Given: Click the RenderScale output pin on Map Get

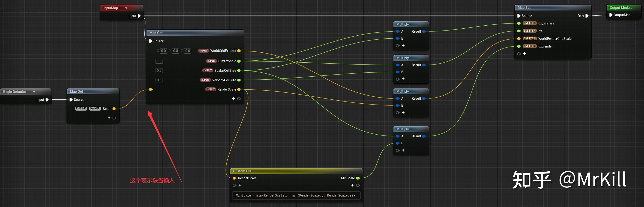Looking at the screenshot, I should tap(239, 89).
